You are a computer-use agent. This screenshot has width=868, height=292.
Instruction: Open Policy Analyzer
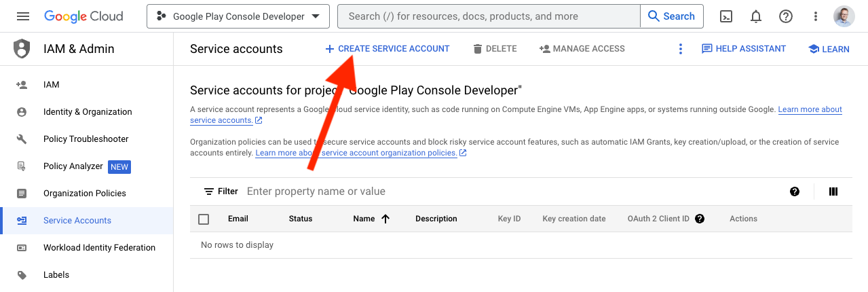click(x=87, y=166)
